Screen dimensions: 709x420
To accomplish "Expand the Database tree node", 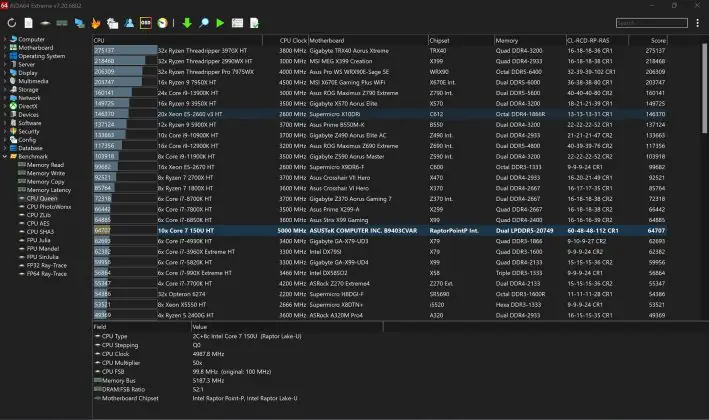I will (5, 148).
